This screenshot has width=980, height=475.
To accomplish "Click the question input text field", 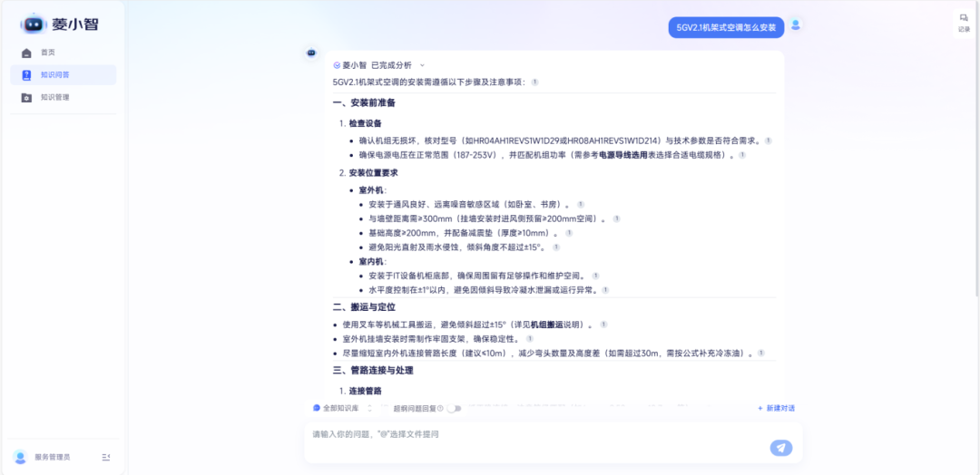I will click(x=535, y=435).
